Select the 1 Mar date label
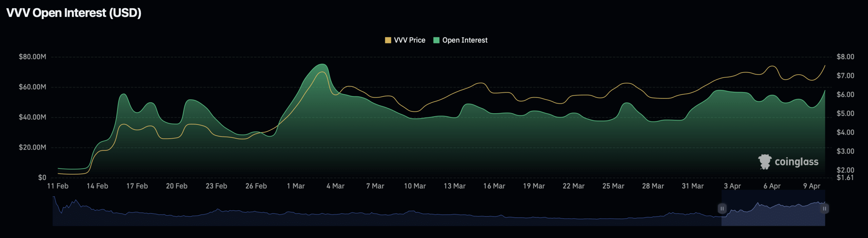The height and width of the screenshot is (238, 868). pyautogui.click(x=296, y=186)
